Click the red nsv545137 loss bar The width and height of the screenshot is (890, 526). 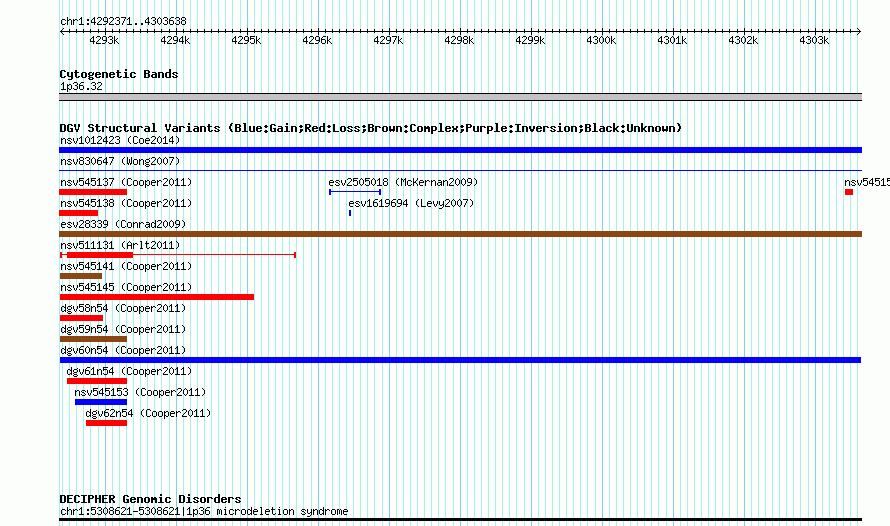(x=93, y=192)
